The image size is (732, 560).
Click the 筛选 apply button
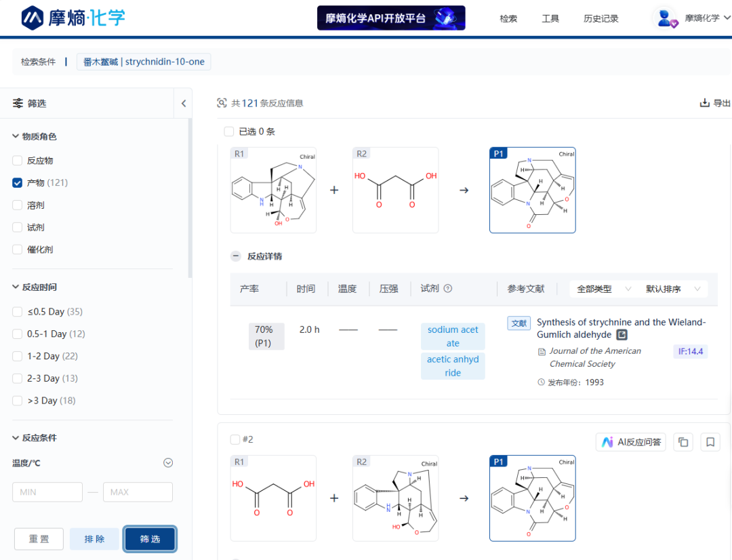coord(150,539)
